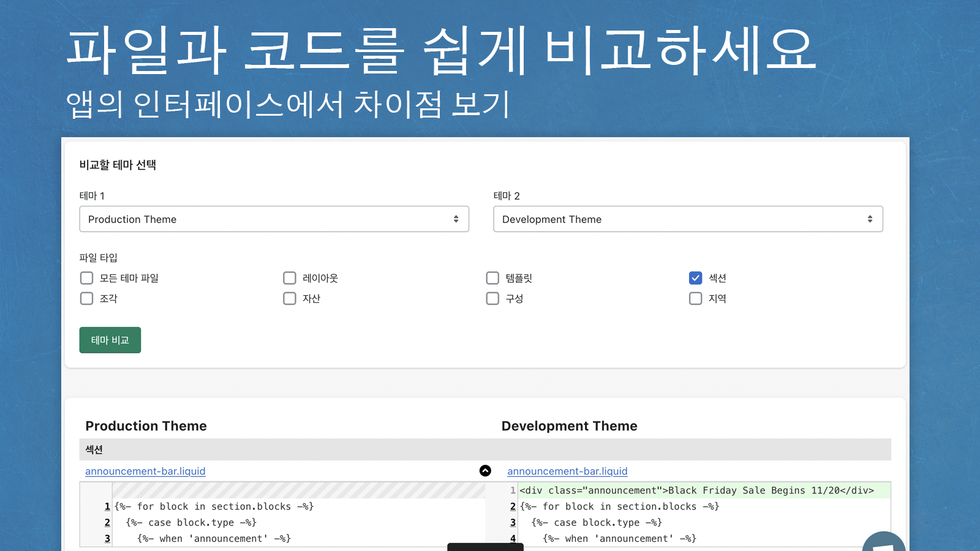The width and height of the screenshot is (980, 551).
Task: Click line number 3 in Development Theme code
Action: pos(513,522)
